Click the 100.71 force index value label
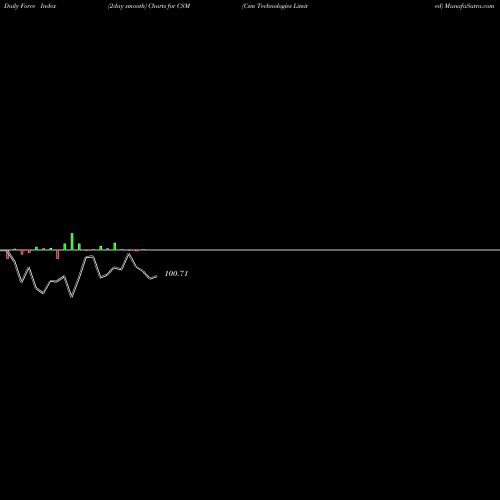 [x=176, y=274]
